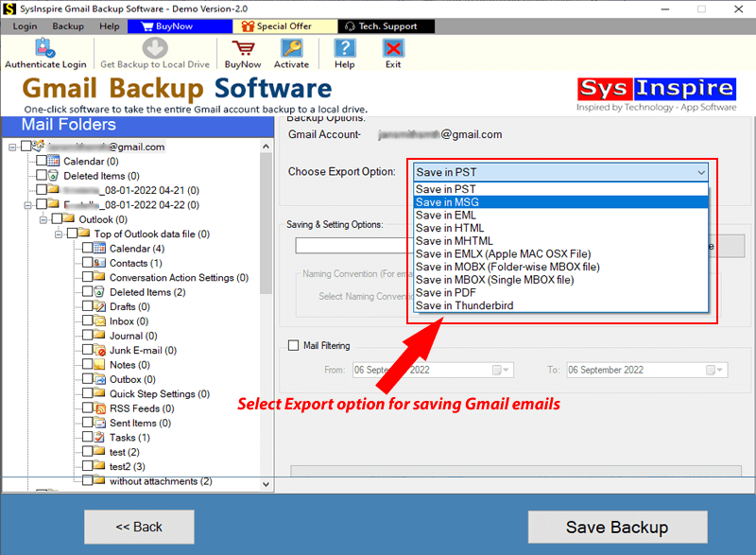Click the Calendar (4) folder icon

(99, 249)
